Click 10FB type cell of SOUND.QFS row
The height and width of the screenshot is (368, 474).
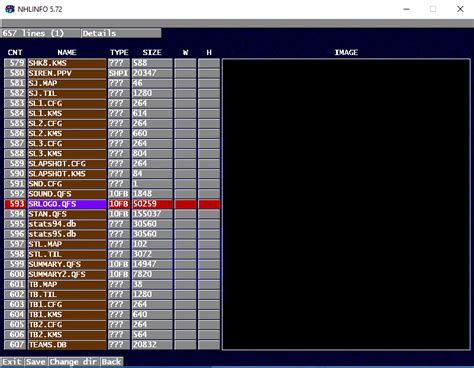point(119,194)
